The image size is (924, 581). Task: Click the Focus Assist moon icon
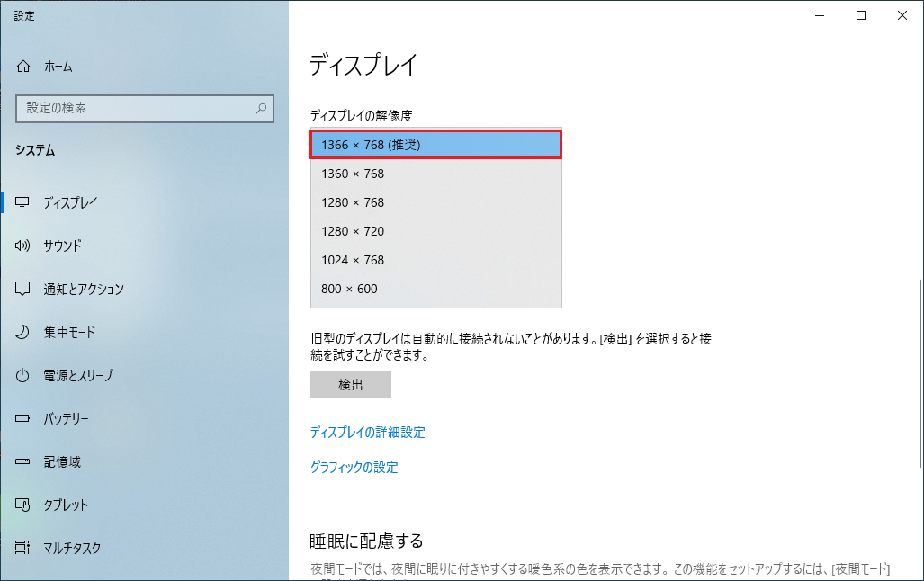coord(24,333)
